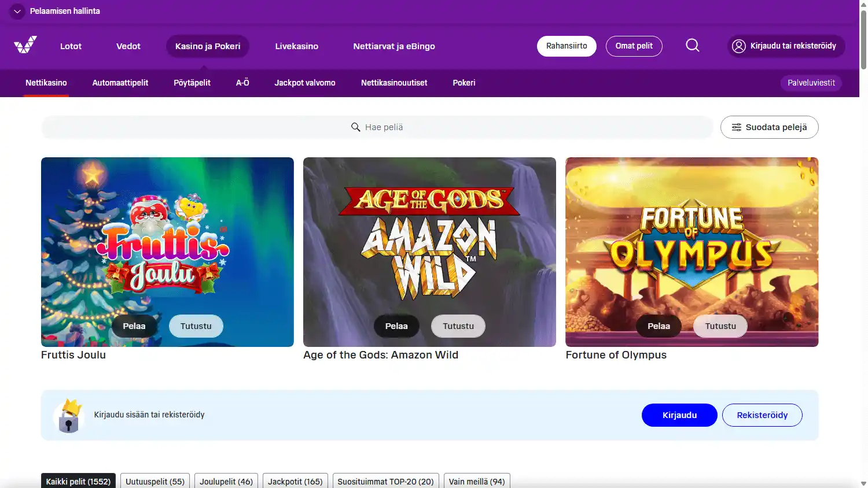This screenshot has width=868, height=488.
Task: Click the Veikkaus logo icon
Action: pyautogui.click(x=25, y=45)
